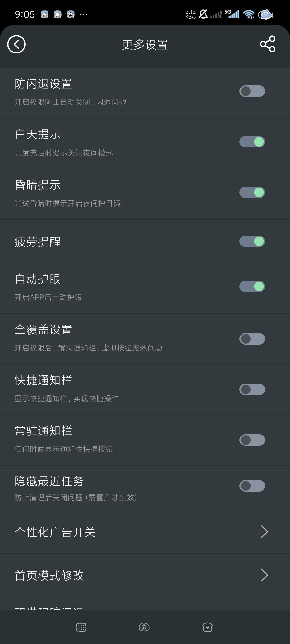
Task: Disable the 昏暗提示 switch
Action: (252, 192)
